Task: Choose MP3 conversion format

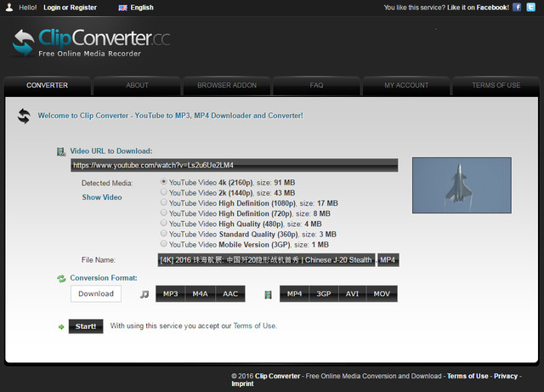Action: [x=170, y=293]
